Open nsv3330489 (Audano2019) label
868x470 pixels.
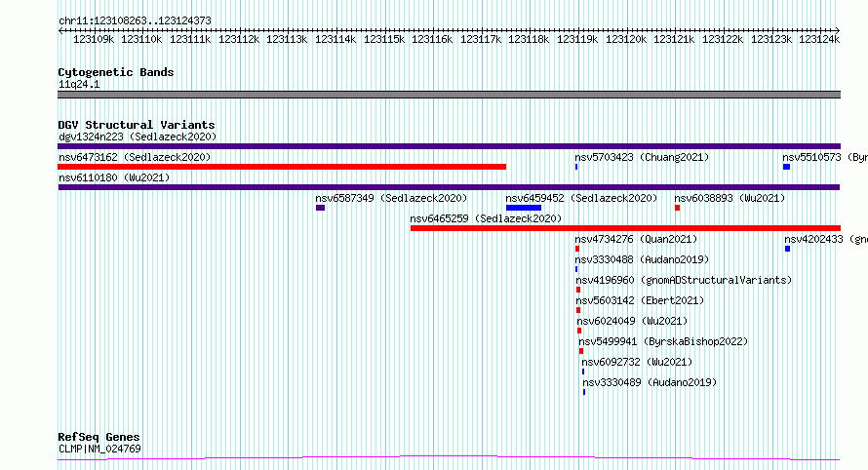click(650, 382)
